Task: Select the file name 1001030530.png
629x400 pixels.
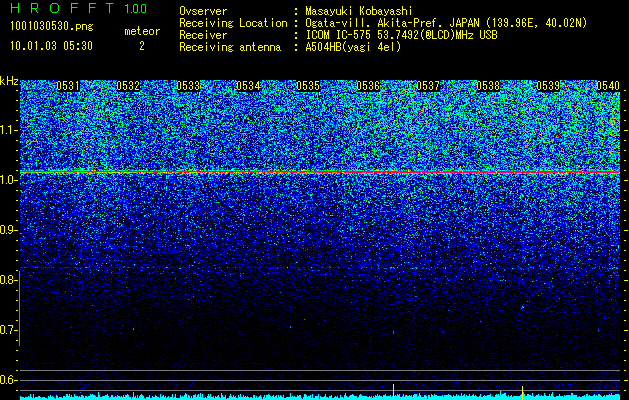Action: [52, 26]
